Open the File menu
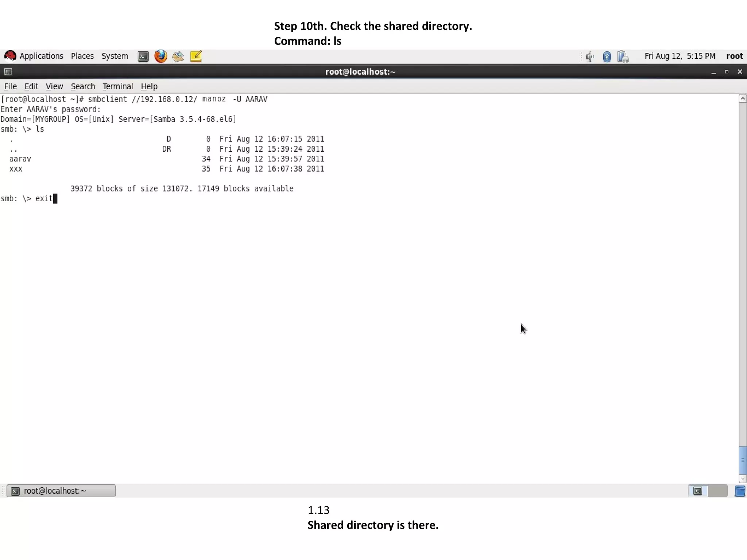747x560 pixels. [10, 86]
